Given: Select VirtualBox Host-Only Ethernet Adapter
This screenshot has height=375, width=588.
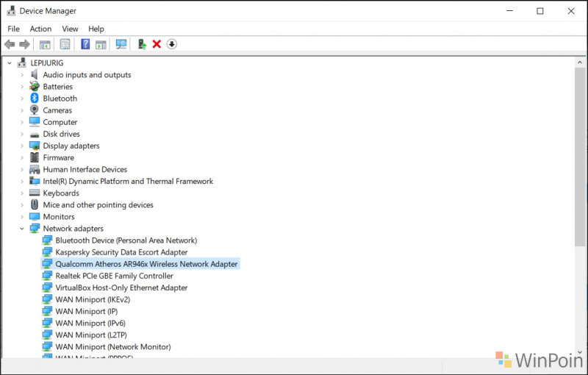Looking at the screenshot, I should (121, 287).
